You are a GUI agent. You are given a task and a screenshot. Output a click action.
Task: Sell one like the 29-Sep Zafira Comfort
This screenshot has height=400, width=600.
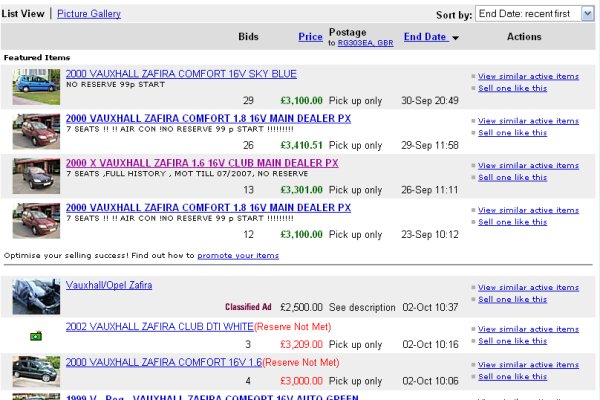(512, 133)
